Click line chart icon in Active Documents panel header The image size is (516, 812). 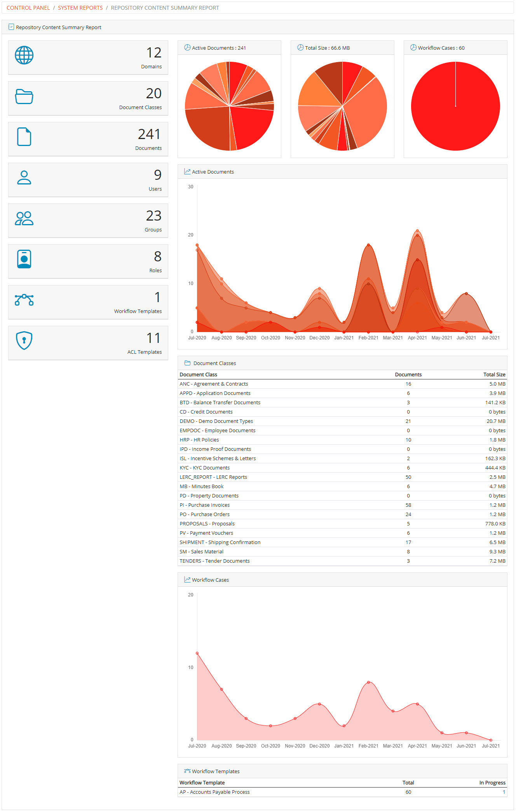(187, 171)
